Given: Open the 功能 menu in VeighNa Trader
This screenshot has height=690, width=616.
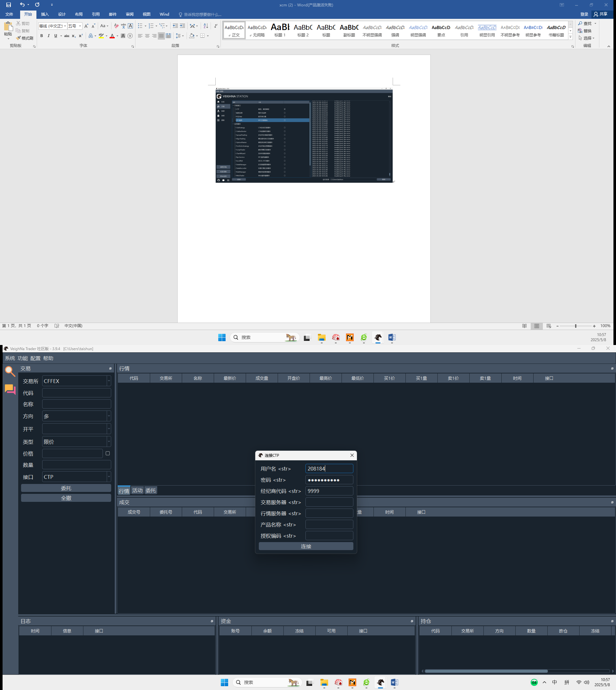Looking at the screenshot, I should [23, 358].
